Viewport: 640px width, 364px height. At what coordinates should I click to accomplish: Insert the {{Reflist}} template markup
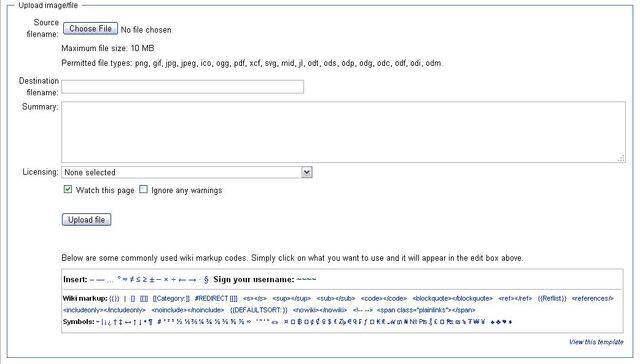point(552,298)
